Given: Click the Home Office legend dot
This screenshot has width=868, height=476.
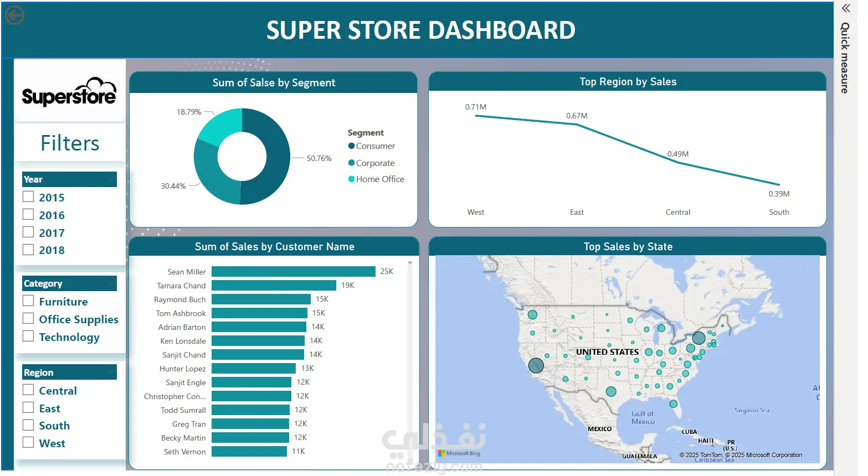Looking at the screenshot, I should tap(351, 179).
